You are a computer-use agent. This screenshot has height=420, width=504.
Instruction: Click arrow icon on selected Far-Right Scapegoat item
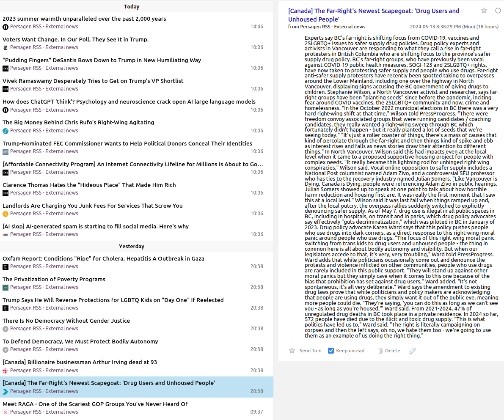(6, 391)
